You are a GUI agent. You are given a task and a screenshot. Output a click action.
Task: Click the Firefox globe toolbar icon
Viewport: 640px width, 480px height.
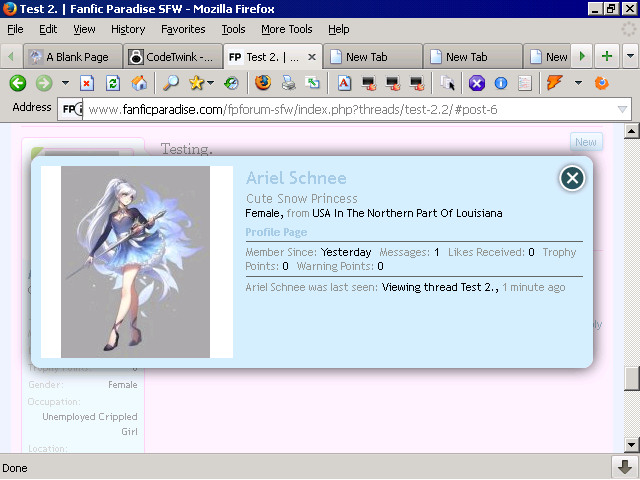tap(263, 83)
